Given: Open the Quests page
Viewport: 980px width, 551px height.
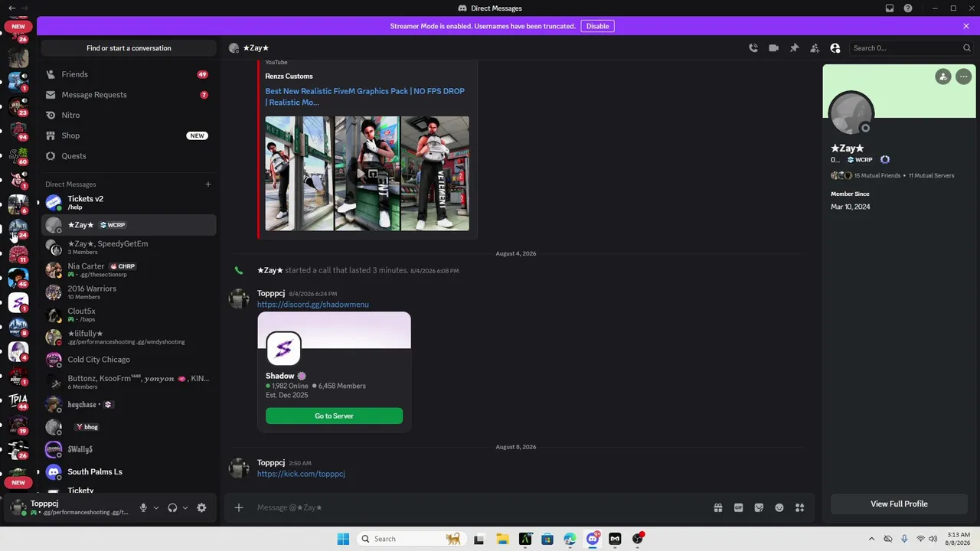Looking at the screenshot, I should pyautogui.click(x=129, y=156).
